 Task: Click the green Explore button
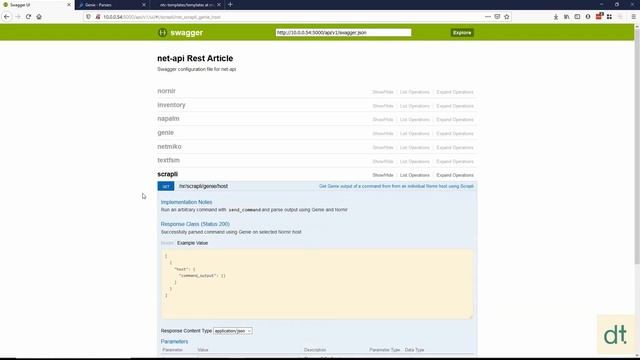coord(462,33)
